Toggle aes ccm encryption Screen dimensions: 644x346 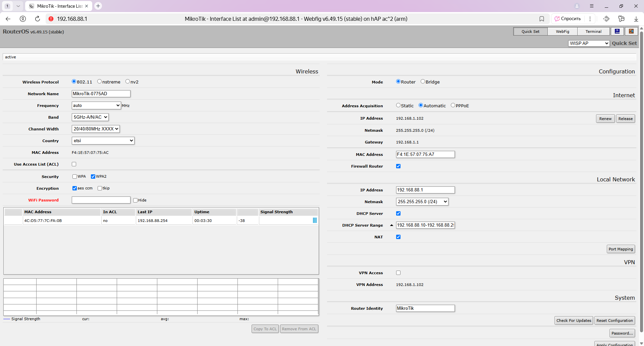[x=75, y=188]
